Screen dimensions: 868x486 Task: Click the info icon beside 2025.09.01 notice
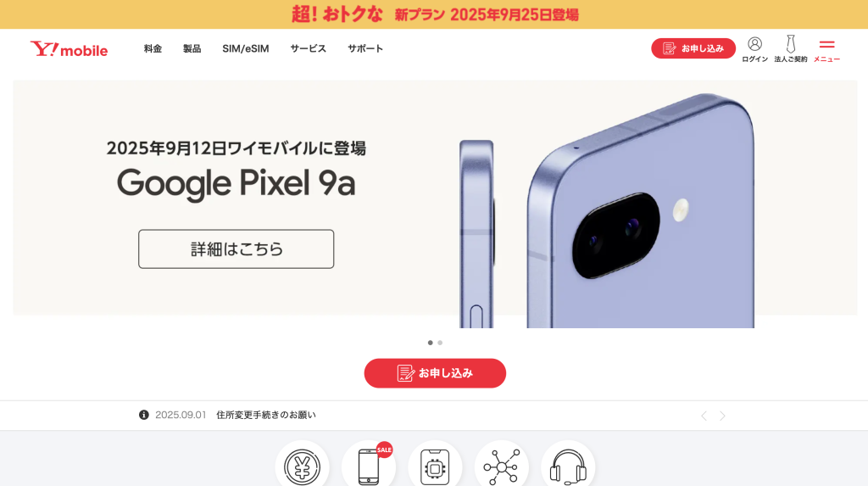[x=144, y=415]
